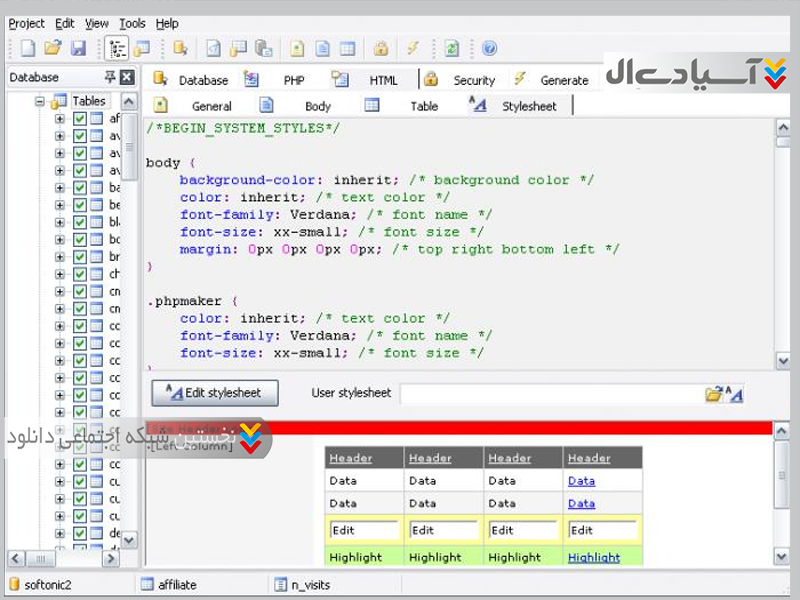Image resolution: width=800 pixels, height=600 pixels.
Task: Expand the 'be' table tree node
Action: [59, 204]
